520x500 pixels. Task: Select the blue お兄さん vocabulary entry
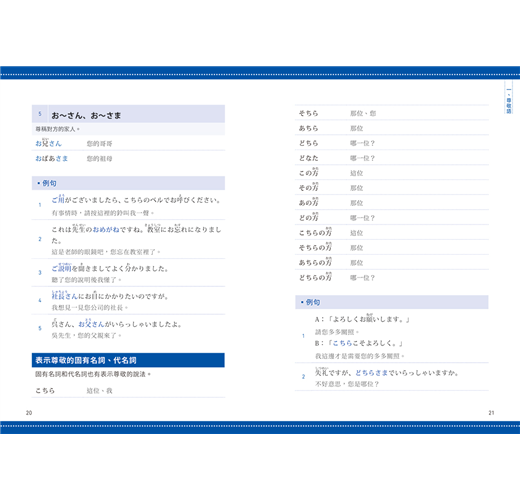pos(49,143)
